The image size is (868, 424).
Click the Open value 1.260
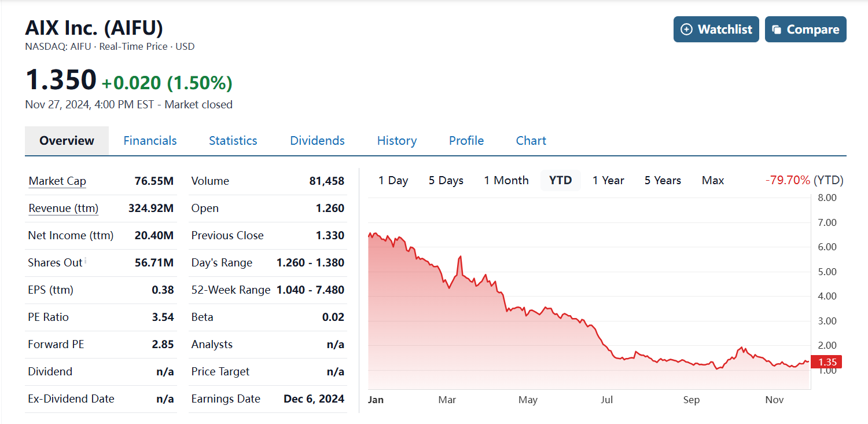[x=330, y=209]
